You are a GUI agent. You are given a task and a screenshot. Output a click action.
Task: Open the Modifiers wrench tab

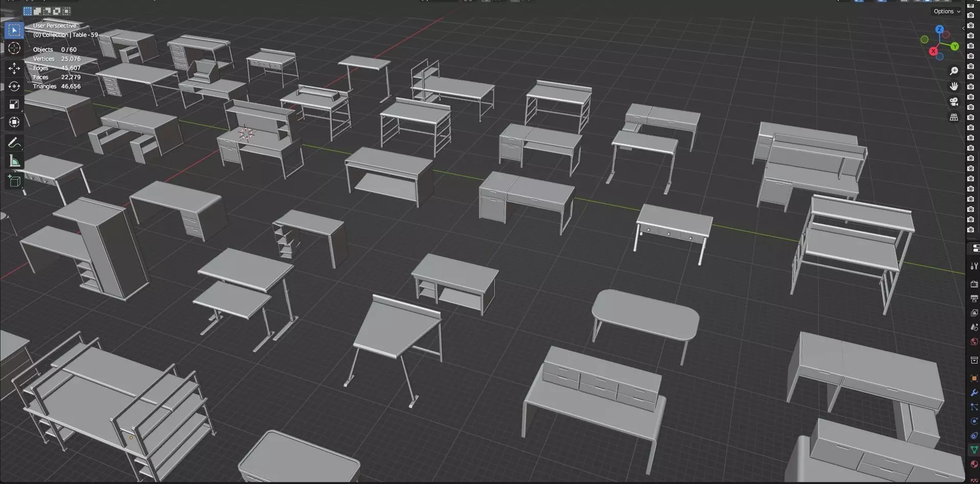[x=974, y=393]
